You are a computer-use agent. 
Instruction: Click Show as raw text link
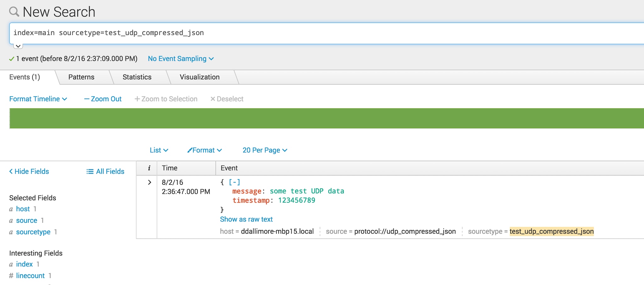click(246, 219)
